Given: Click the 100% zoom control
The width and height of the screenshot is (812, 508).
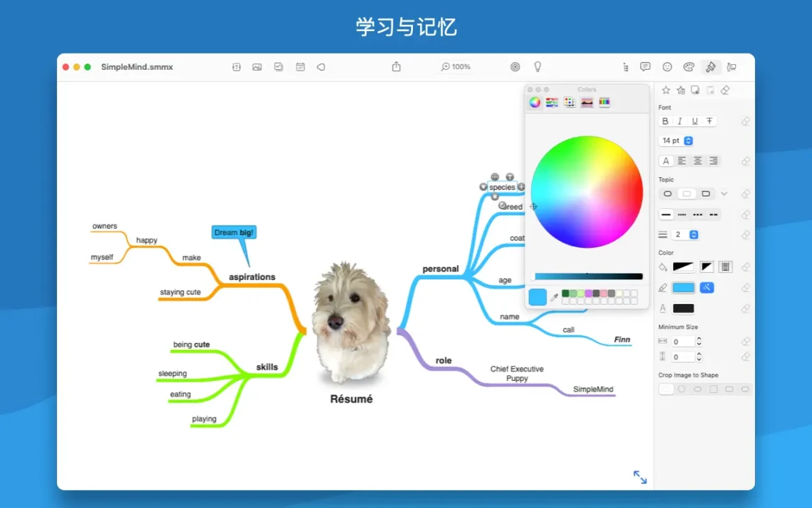Looking at the screenshot, I should [456, 66].
